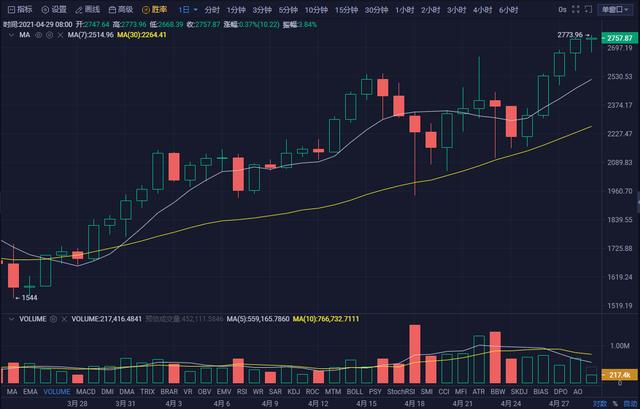Image resolution: width=640 pixels, height=409 pixels.
Task: Expand the 1日 timeframe dropdown
Action: point(185,9)
